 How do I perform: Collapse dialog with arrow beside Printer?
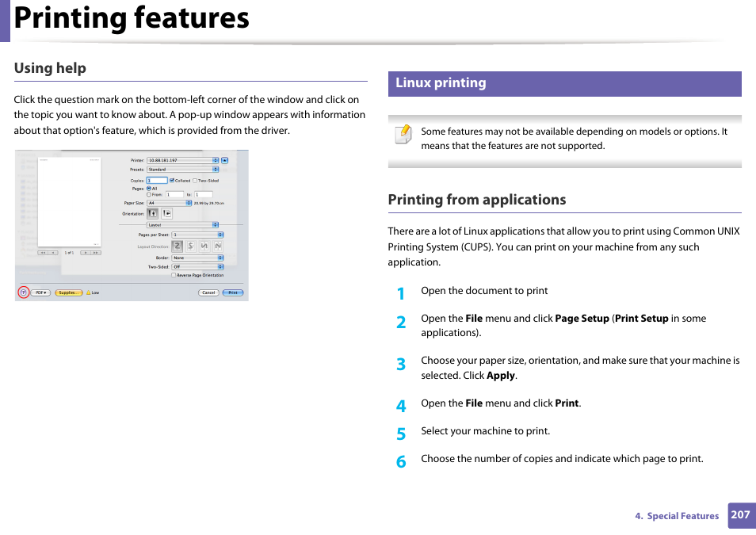[x=225, y=160]
